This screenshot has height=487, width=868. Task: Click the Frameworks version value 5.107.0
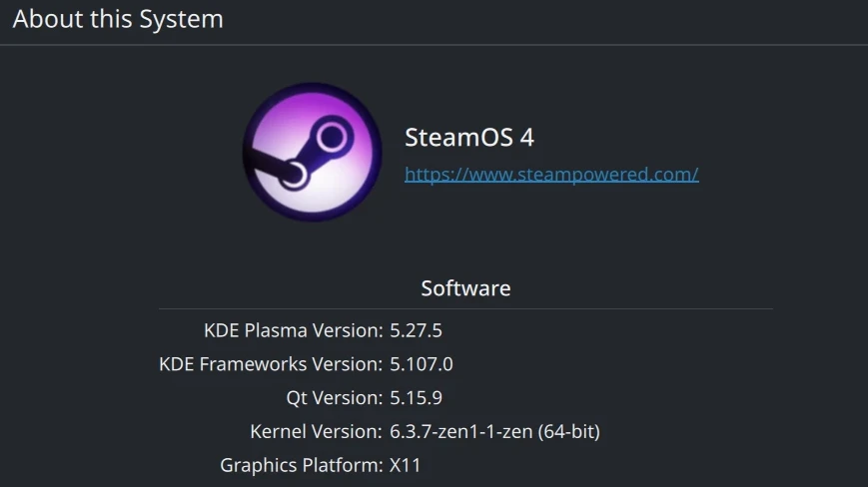point(422,364)
